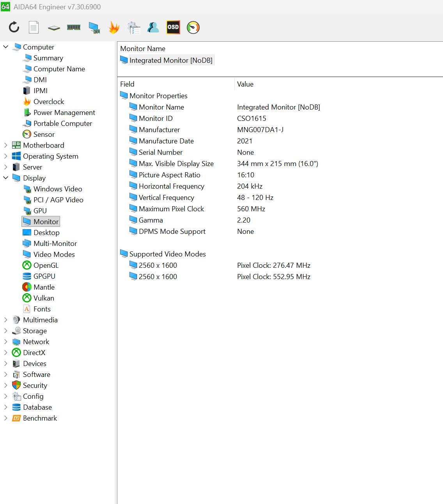The image size is (443, 504).
Task: Select 2560 x 1600 row with 276.47 MHz
Action: 280,265
